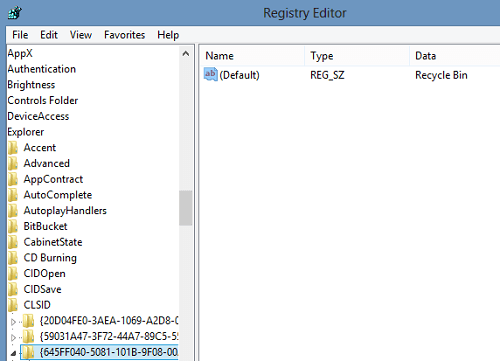Image resolution: width=500 pixels, height=361 pixels.
Task: Select the (Default) value name
Action: pyautogui.click(x=239, y=75)
